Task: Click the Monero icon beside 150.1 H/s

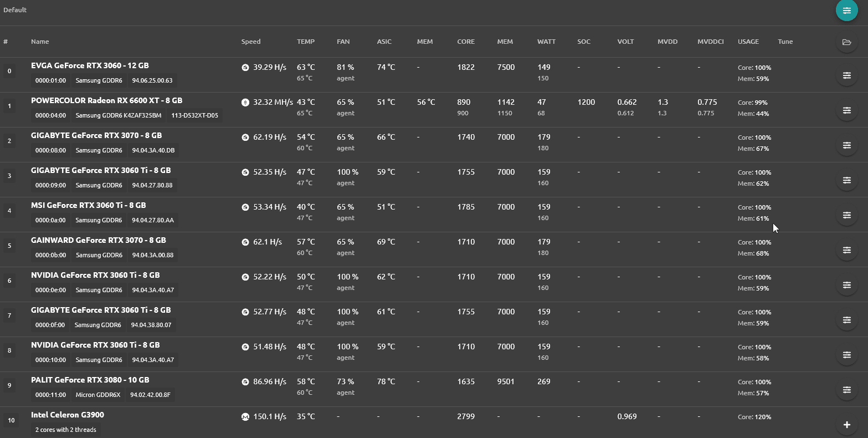Action: pos(245,416)
